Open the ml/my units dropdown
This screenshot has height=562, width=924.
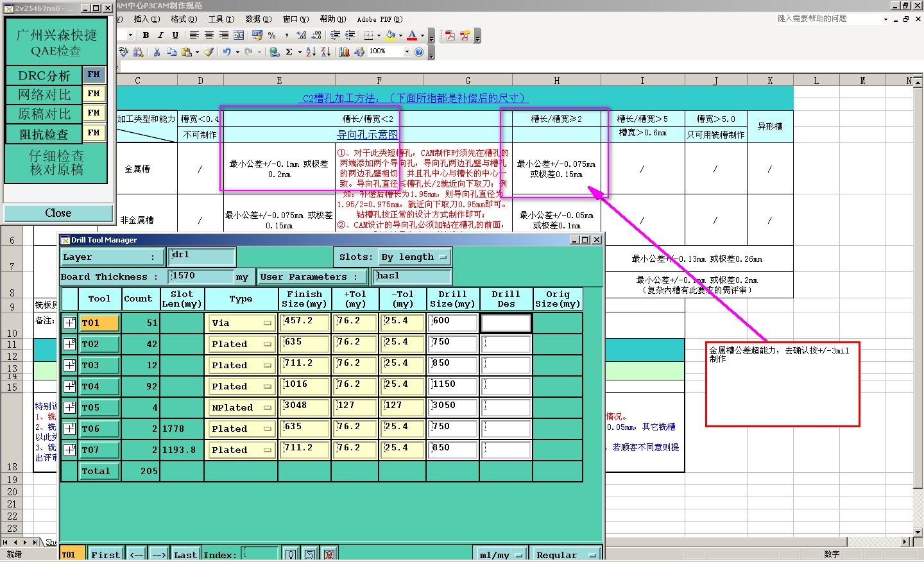(x=501, y=555)
